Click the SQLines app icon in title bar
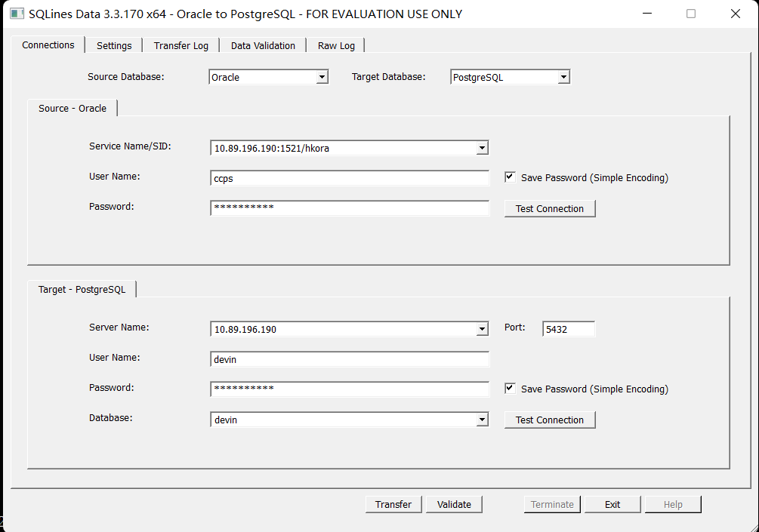 click(17, 14)
